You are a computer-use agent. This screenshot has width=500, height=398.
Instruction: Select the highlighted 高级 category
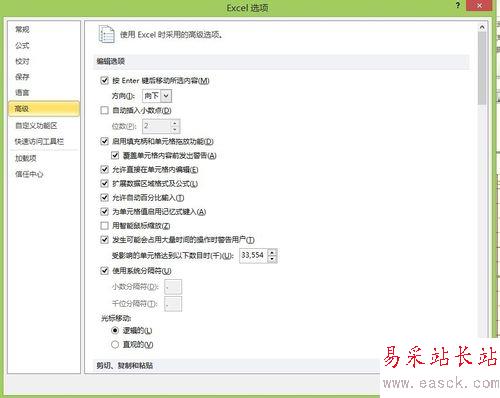44,109
